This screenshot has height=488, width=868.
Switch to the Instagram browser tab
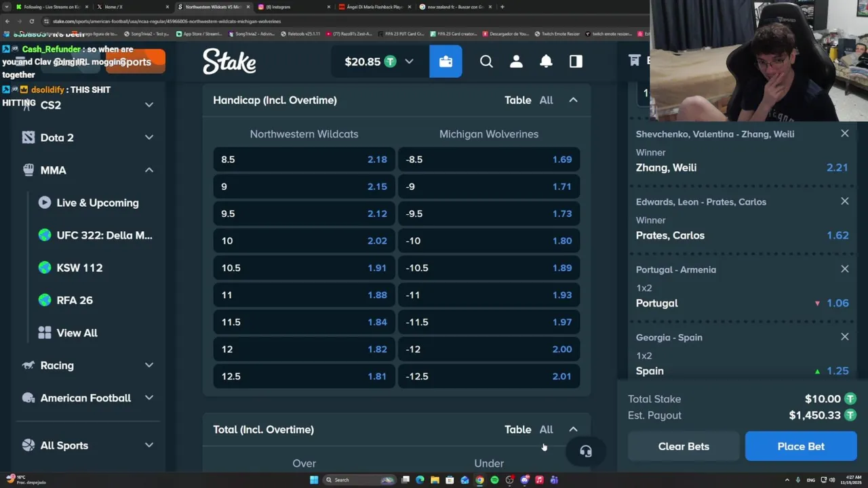click(294, 7)
